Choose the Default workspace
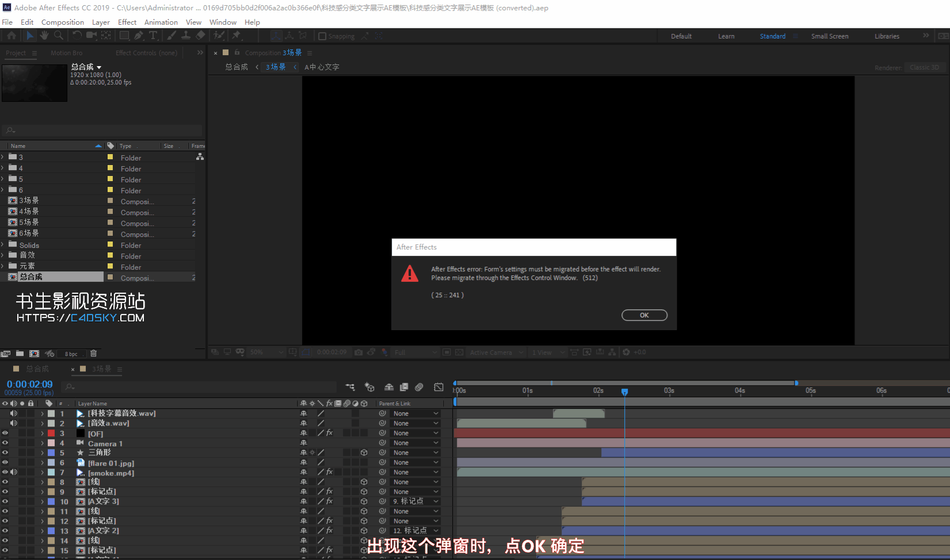Viewport: 950px width, 560px height. [x=681, y=36]
